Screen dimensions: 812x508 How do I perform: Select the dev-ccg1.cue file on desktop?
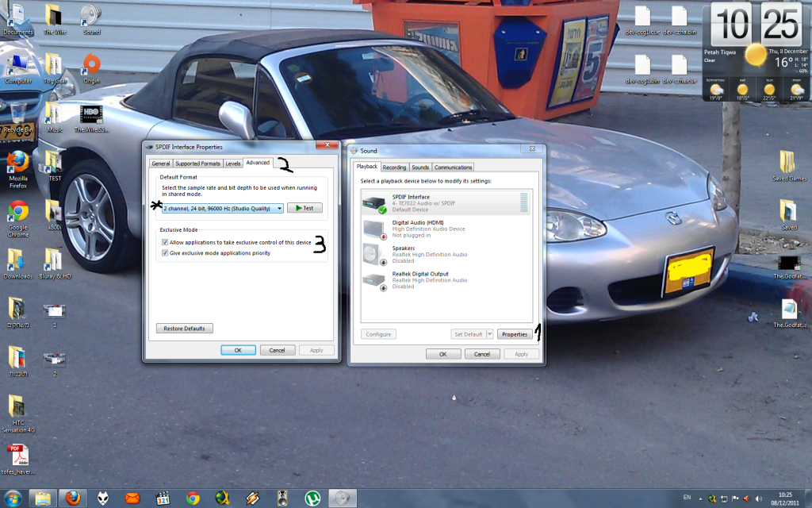pos(642,21)
